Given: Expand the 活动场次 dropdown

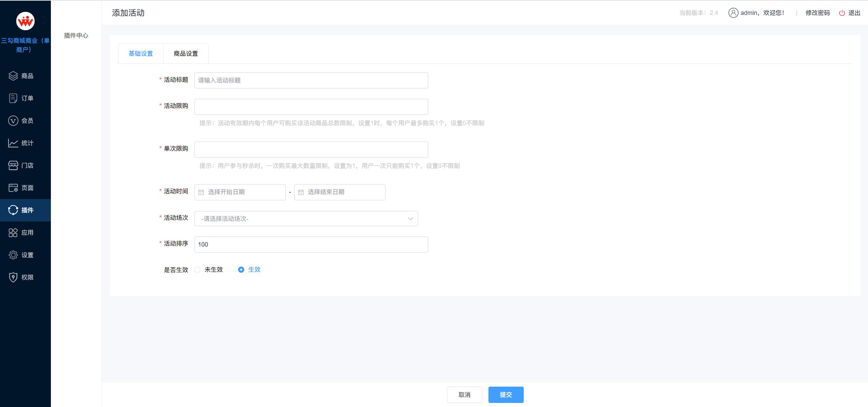Looking at the screenshot, I should pyautogui.click(x=306, y=219).
